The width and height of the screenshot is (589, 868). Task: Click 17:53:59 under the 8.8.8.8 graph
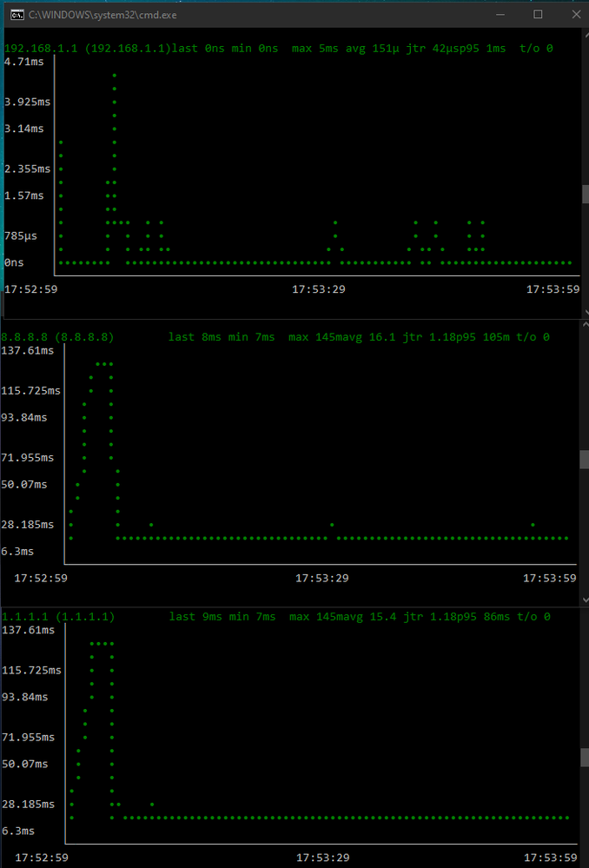[x=550, y=578]
